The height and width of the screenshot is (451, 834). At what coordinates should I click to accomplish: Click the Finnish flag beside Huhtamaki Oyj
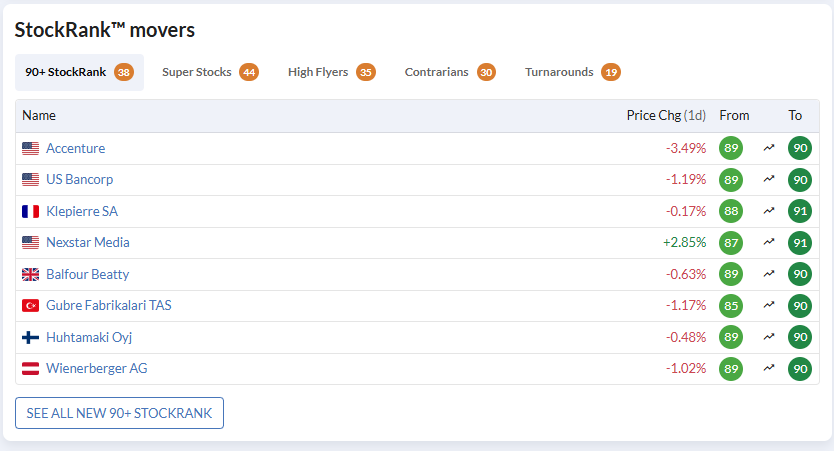[30, 337]
